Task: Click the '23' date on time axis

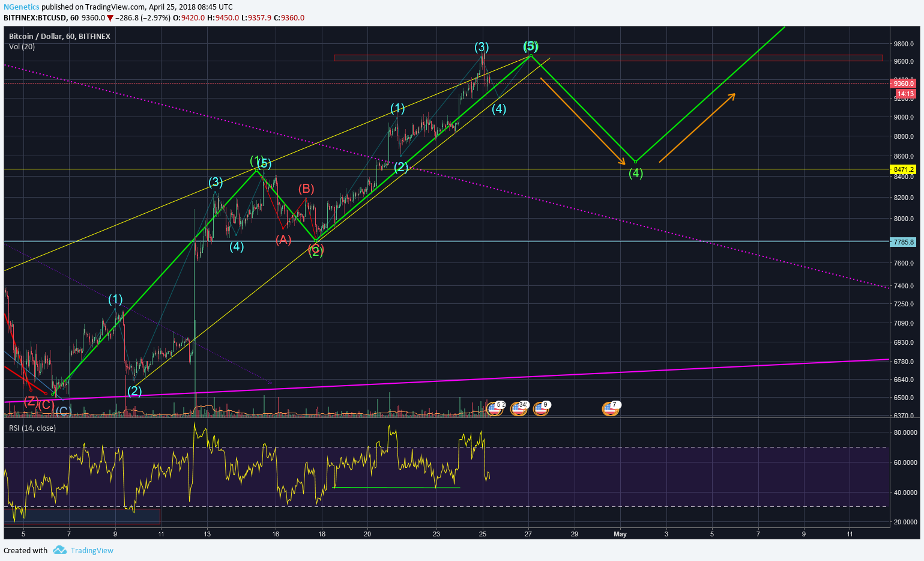Action: coord(436,534)
